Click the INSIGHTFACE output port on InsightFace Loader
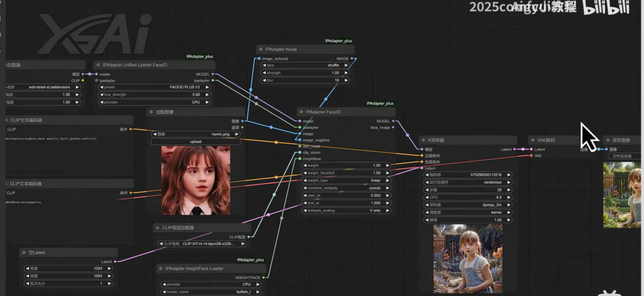 (x=264, y=277)
